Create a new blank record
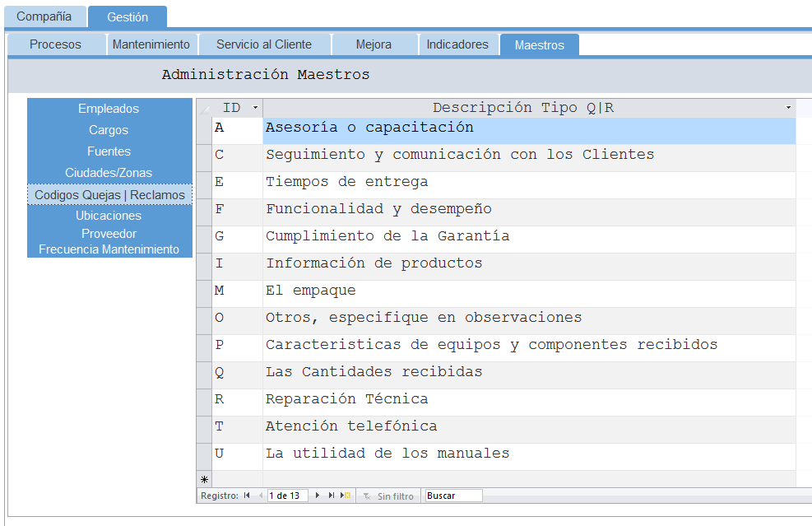 point(346,496)
